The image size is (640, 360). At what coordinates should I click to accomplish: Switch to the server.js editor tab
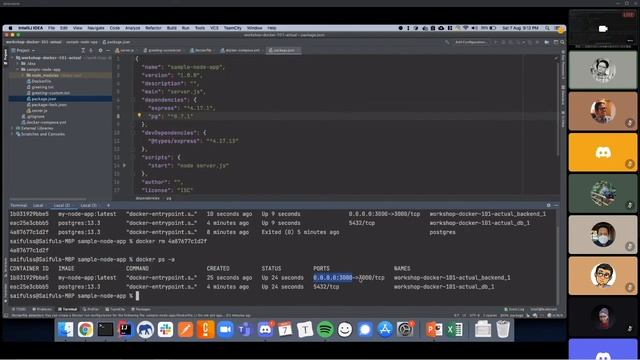click(x=126, y=50)
